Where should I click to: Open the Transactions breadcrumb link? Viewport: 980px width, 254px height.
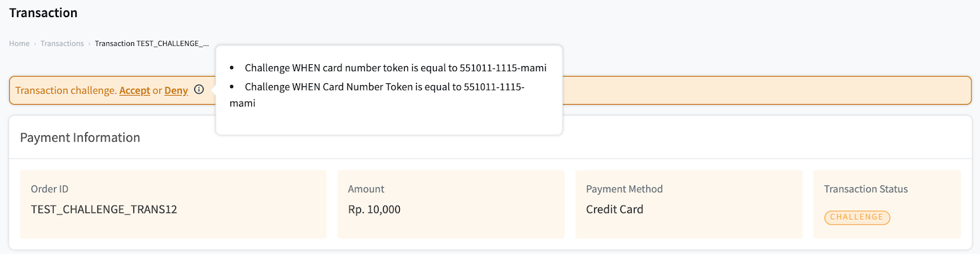(x=62, y=43)
